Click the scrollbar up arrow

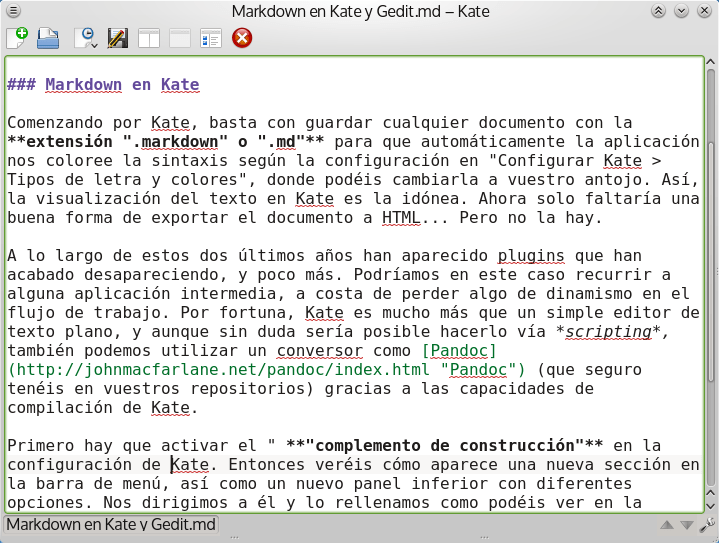pos(710,64)
